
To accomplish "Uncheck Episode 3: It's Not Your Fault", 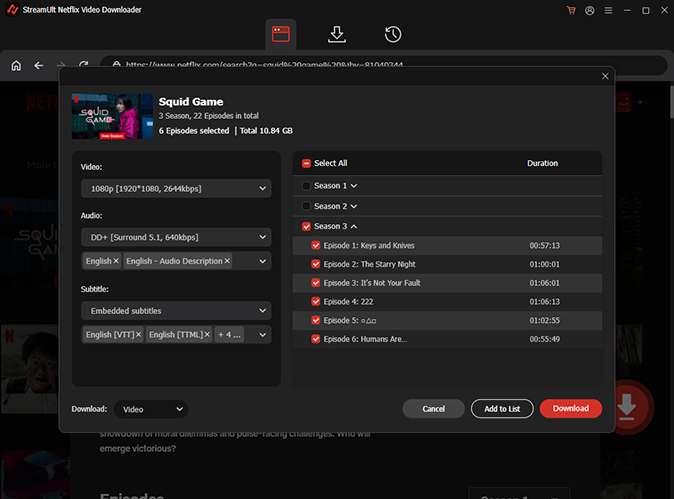I will 316,283.
